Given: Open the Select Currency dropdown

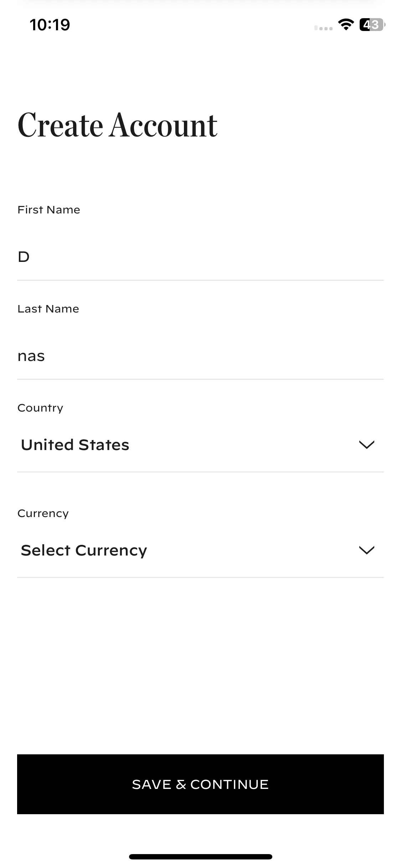Looking at the screenshot, I should [x=200, y=551].
